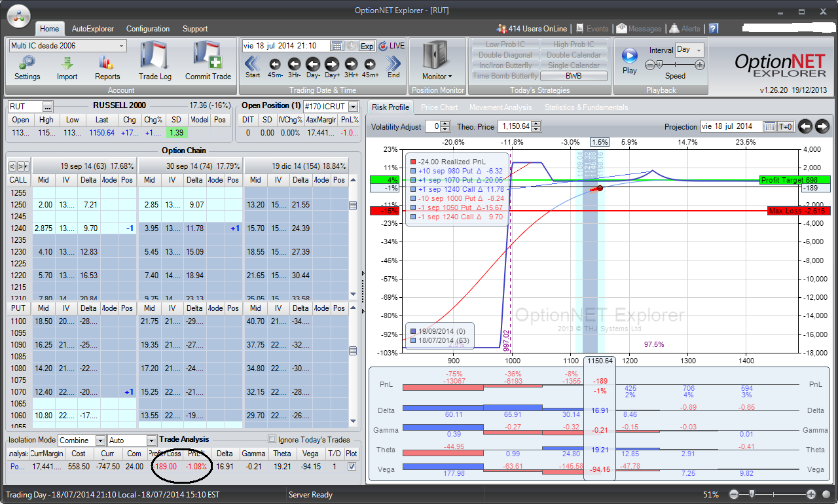Click the Commit Trade icon
This screenshot has width=838, height=504.
[208, 61]
